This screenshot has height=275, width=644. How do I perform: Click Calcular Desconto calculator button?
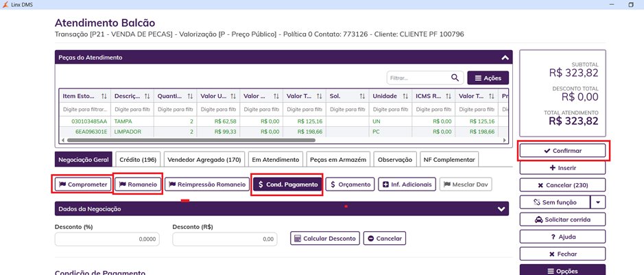coord(325,239)
